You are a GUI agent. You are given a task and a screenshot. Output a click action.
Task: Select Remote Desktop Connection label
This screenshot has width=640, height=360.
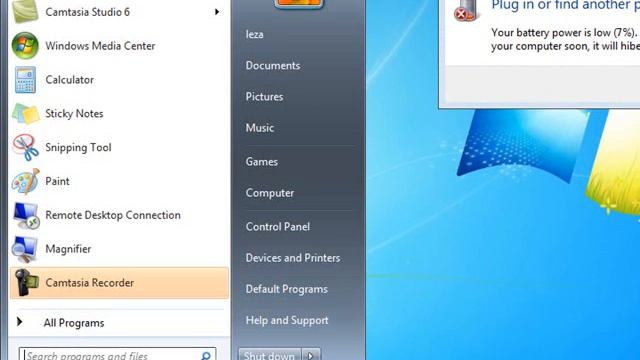(113, 215)
